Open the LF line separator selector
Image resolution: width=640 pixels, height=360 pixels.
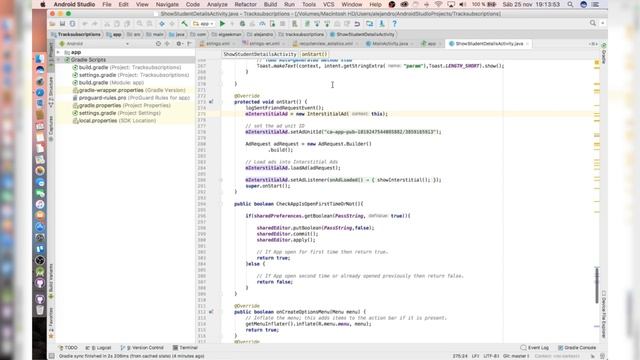(476, 356)
